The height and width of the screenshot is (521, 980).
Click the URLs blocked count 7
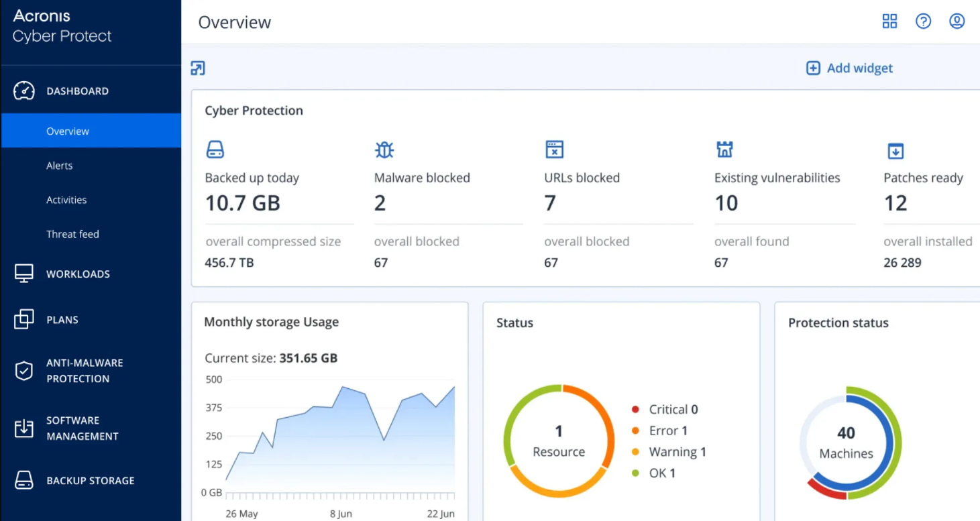(550, 202)
